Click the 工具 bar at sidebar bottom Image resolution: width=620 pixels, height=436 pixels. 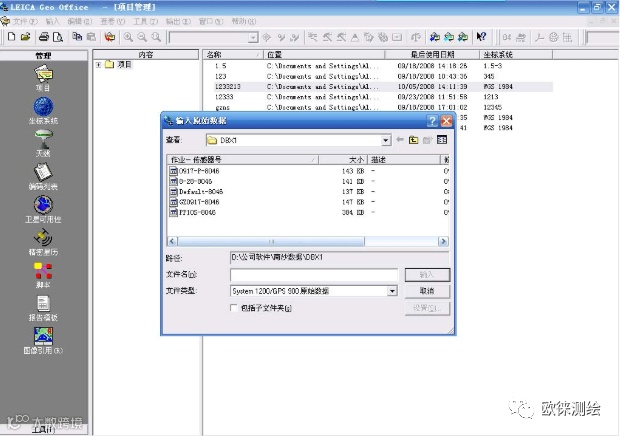43,429
